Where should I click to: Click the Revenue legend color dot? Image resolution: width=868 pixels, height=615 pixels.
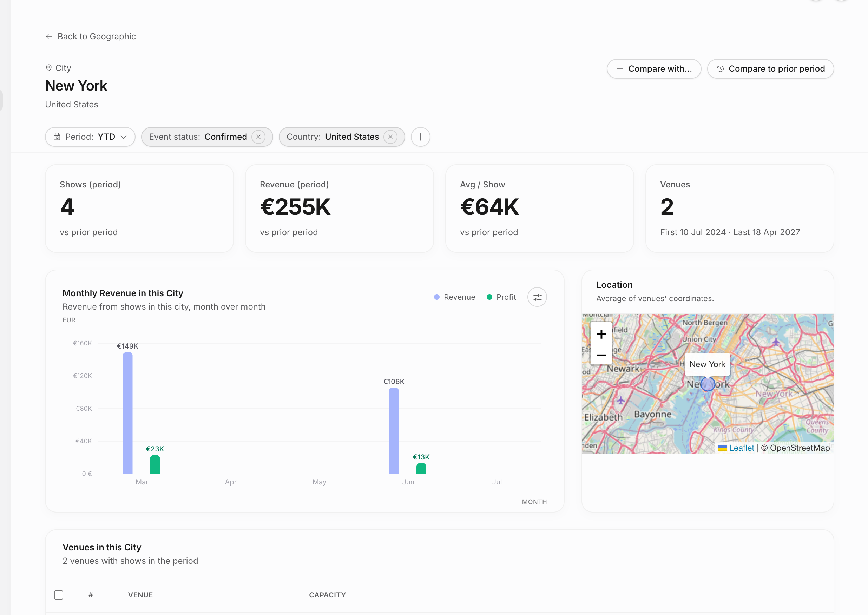tap(437, 297)
